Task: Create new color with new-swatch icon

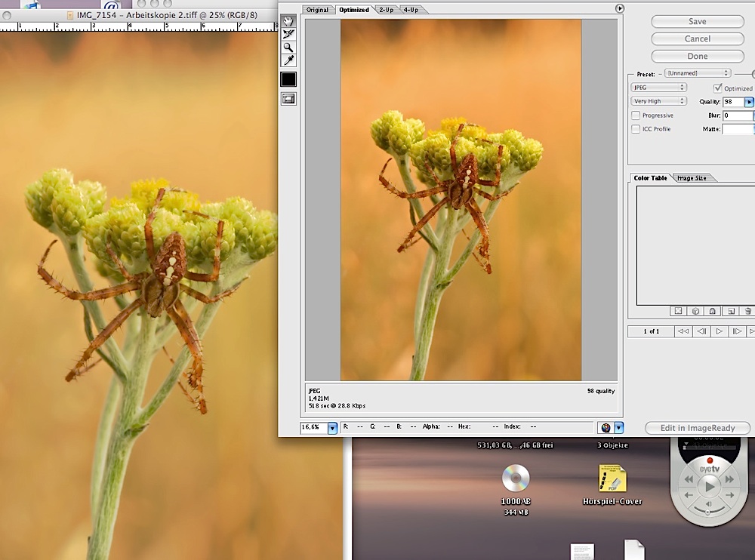Action: pos(732,310)
